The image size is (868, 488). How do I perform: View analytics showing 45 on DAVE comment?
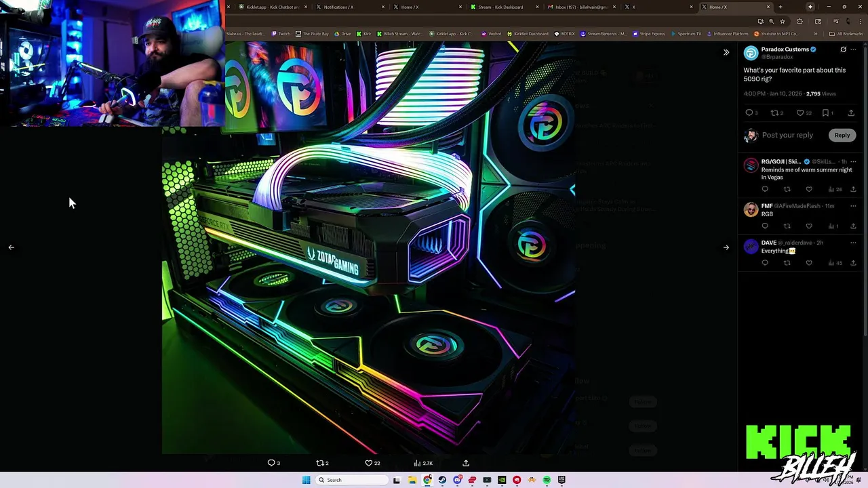click(835, 263)
